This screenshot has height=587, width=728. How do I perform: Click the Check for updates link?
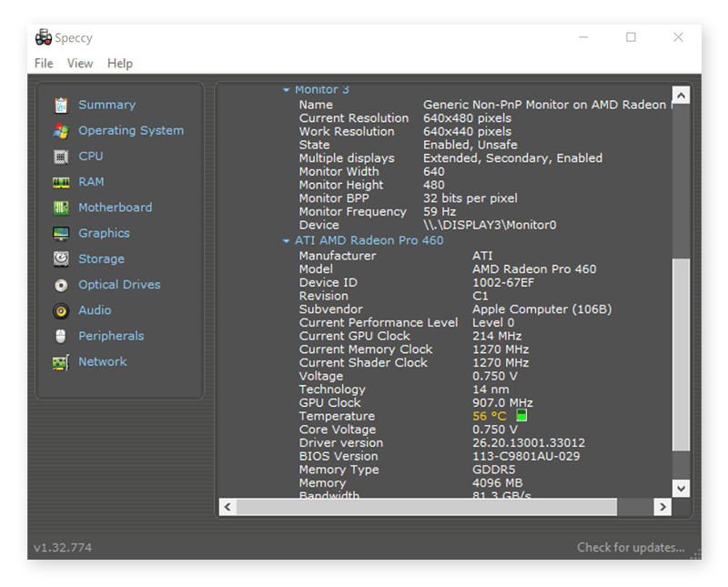[631, 547]
